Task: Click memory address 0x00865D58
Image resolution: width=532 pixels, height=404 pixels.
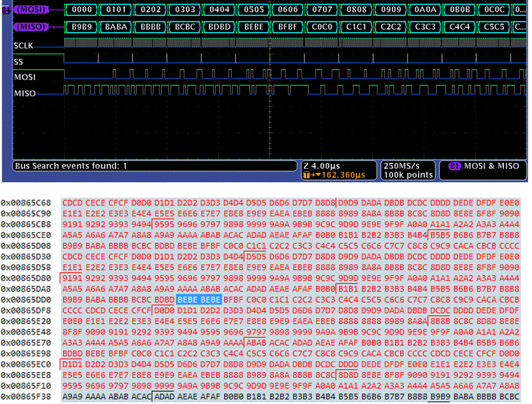Action: (x=26, y=267)
